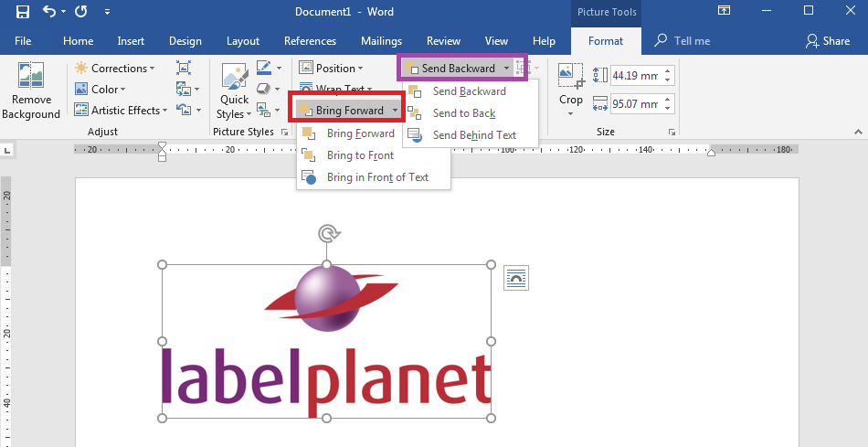Open Customize Quick Access Toolbar dropdown
Viewport: 868px width, 447px height.
click(x=107, y=12)
